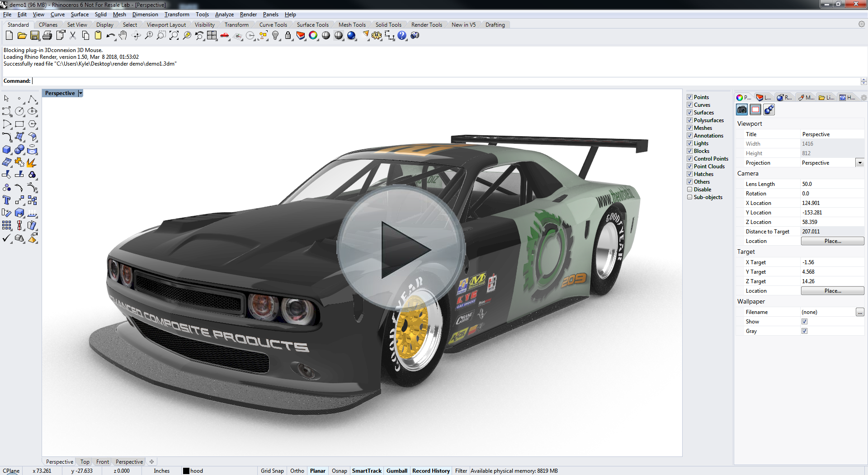Select the Pan hand tool
The width and height of the screenshot is (868, 475).
[x=123, y=35]
